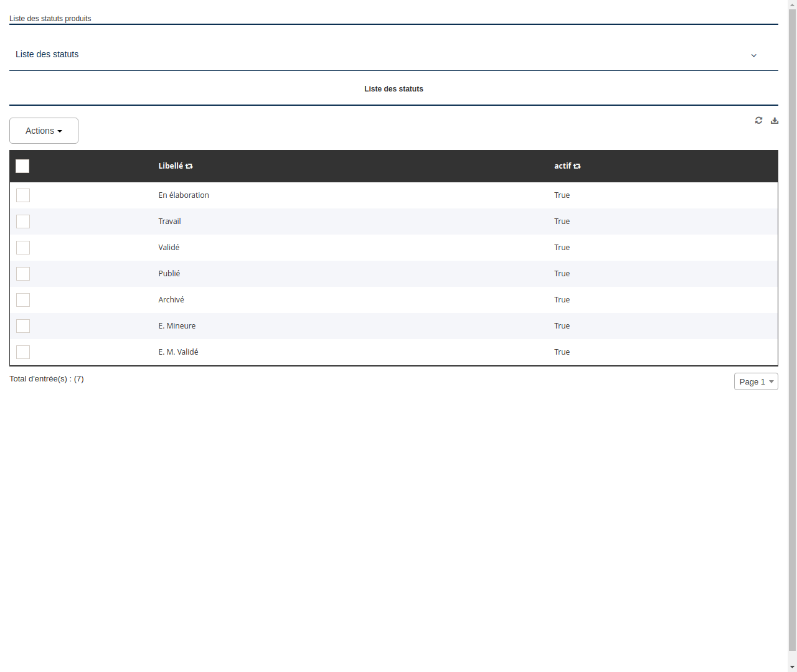Click the vertical scrollbar on the right edge

point(793,336)
